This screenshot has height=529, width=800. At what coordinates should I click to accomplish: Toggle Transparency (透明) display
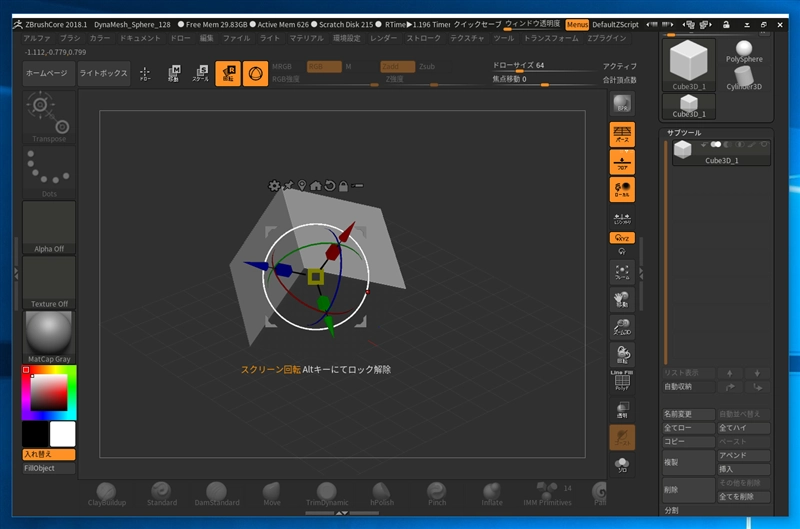pyautogui.click(x=622, y=410)
